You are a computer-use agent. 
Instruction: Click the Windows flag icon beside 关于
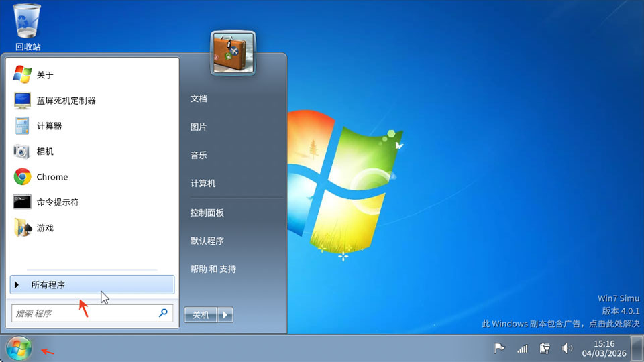[22, 74]
